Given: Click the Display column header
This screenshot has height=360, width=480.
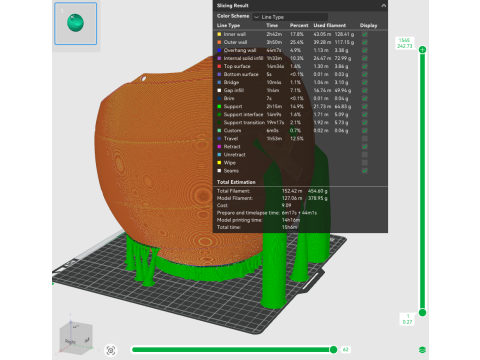Looking at the screenshot, I should point(368,25).
